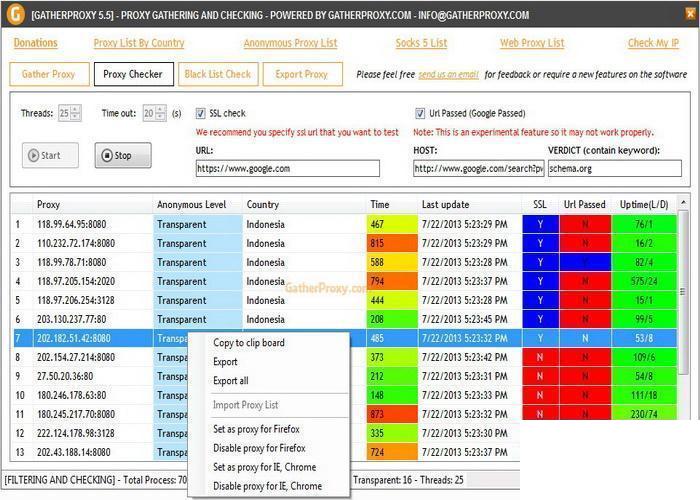Image resolution: width=700 pixels, height=500 pixels.
Task: Select proxy 118.97.206.254:3128
Action: click(x=76, y=300)
